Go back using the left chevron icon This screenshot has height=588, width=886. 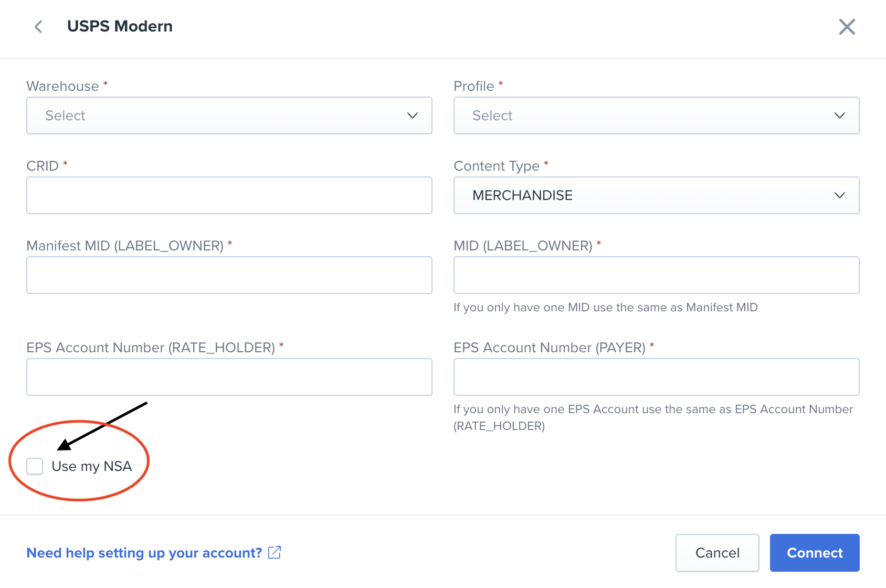(38, 27)
